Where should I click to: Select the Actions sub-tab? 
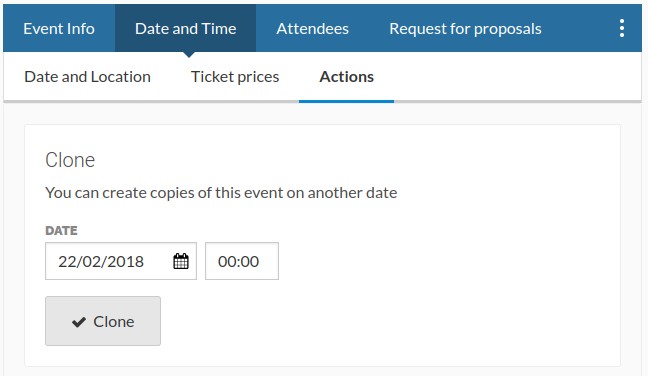pos(346,77)
